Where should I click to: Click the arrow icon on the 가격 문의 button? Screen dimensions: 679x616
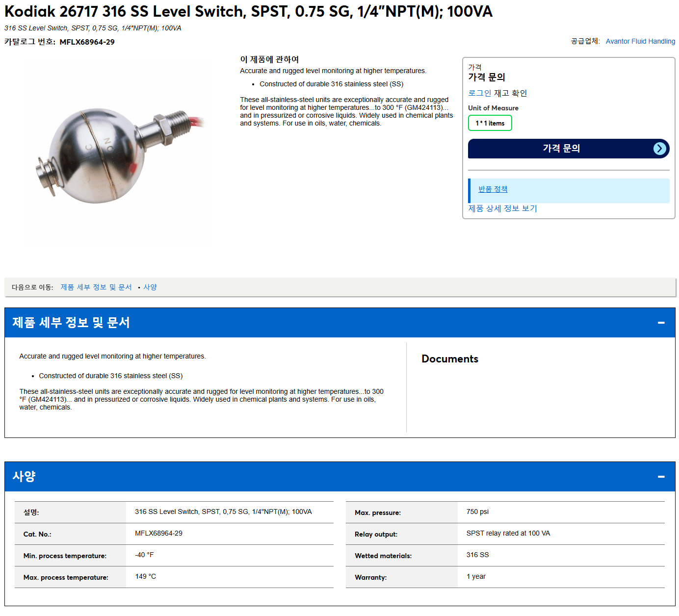click(660, 149)
